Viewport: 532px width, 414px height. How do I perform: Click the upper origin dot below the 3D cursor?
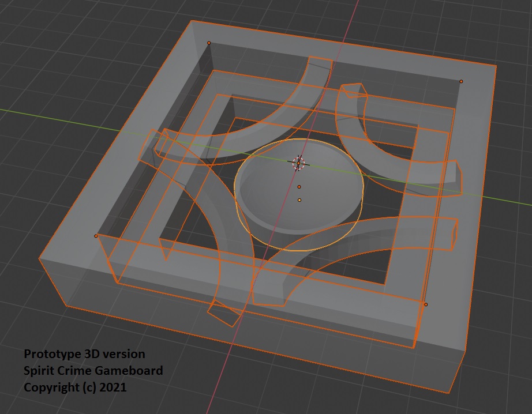(299, 187)
